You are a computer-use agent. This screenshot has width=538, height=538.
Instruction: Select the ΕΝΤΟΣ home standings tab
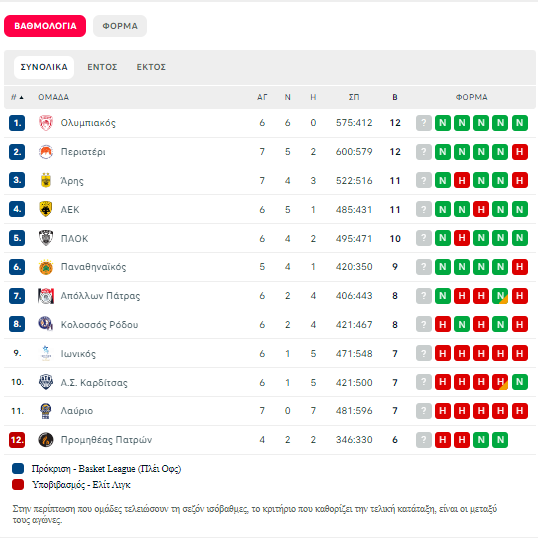(x=102, y=67)
